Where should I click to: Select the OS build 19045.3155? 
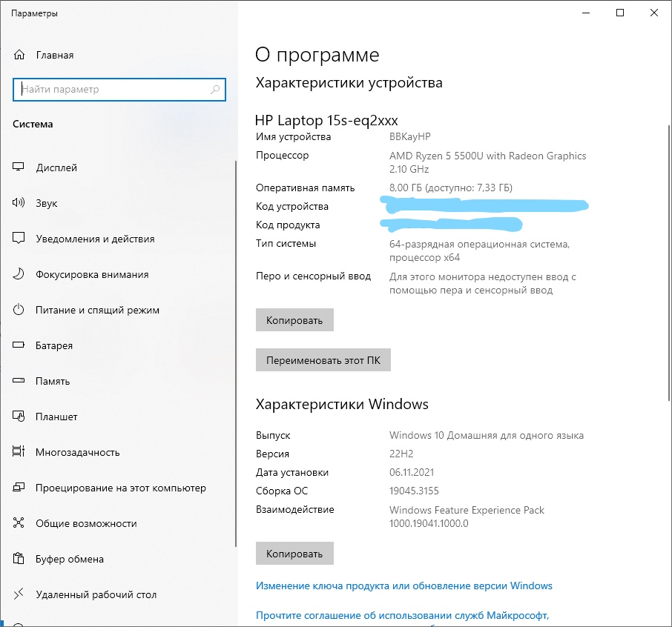coord(414,491)
